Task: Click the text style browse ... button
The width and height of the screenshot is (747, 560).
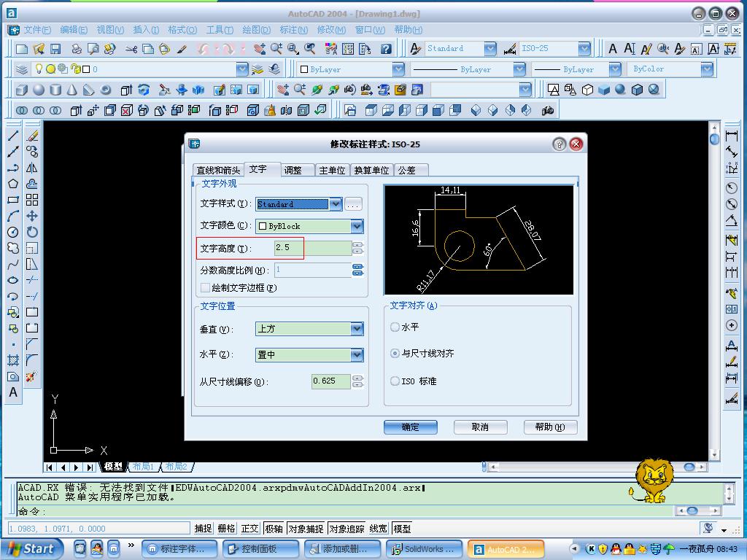Action: pos(353,205)
